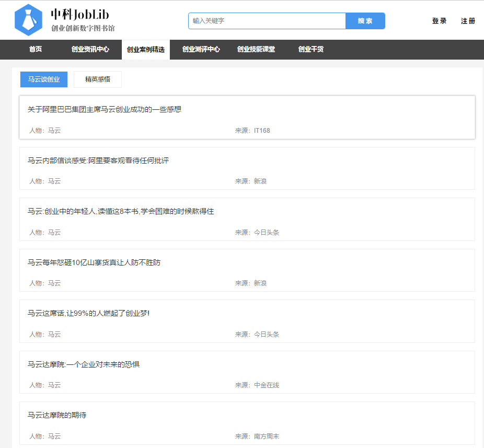Click 来源: 今日头条 under 8本书 article
This screenshot has height=448, width=484.
(257, 233)
